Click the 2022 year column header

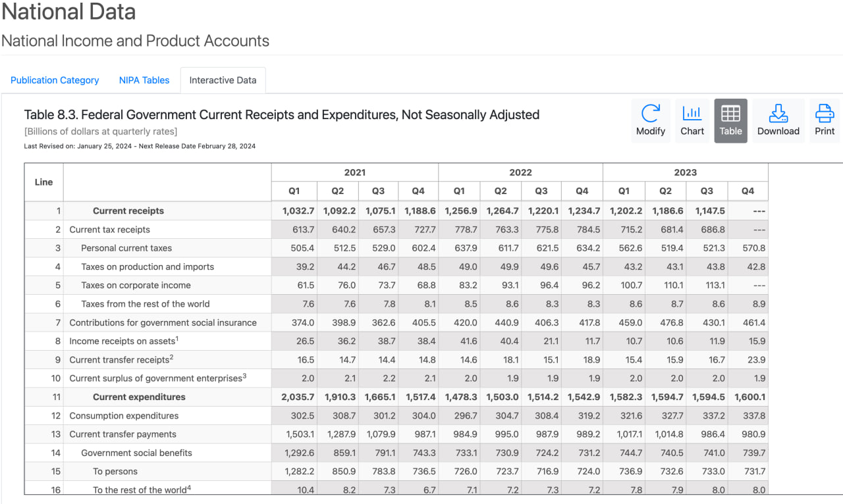coord(520,172)
